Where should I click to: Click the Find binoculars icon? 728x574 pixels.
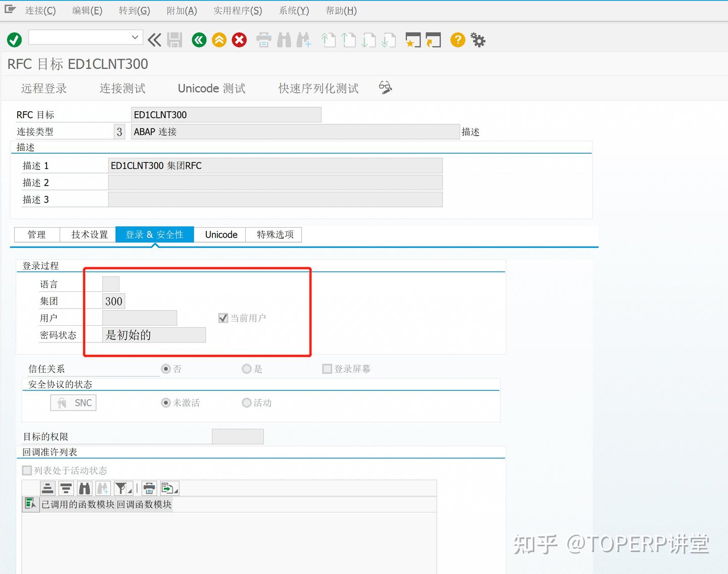click(x=284, y=40)
